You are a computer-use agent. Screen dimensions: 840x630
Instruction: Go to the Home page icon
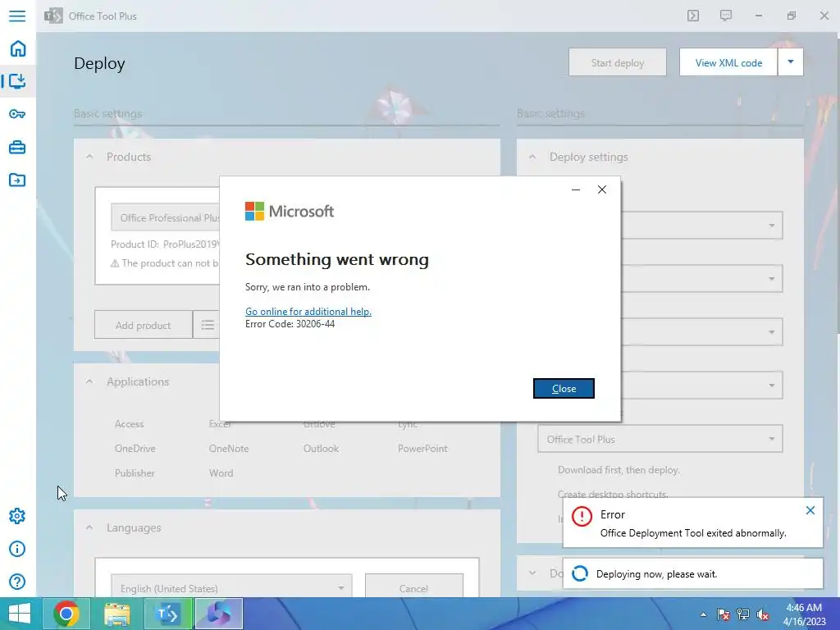(18, 48)
